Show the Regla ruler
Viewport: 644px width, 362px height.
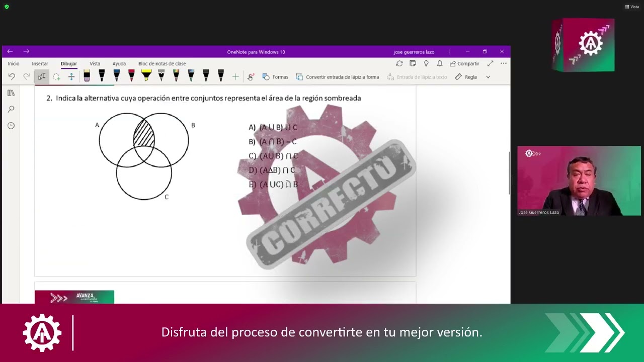click(466, 77)
